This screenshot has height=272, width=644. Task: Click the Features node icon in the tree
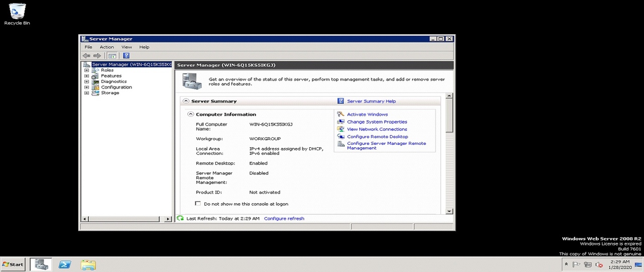pos(95,76)
